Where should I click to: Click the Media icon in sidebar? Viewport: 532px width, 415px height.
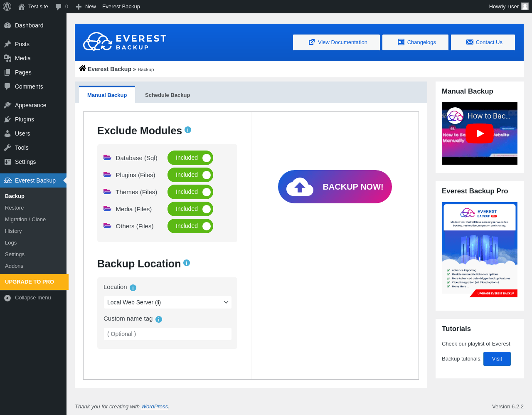7,58
